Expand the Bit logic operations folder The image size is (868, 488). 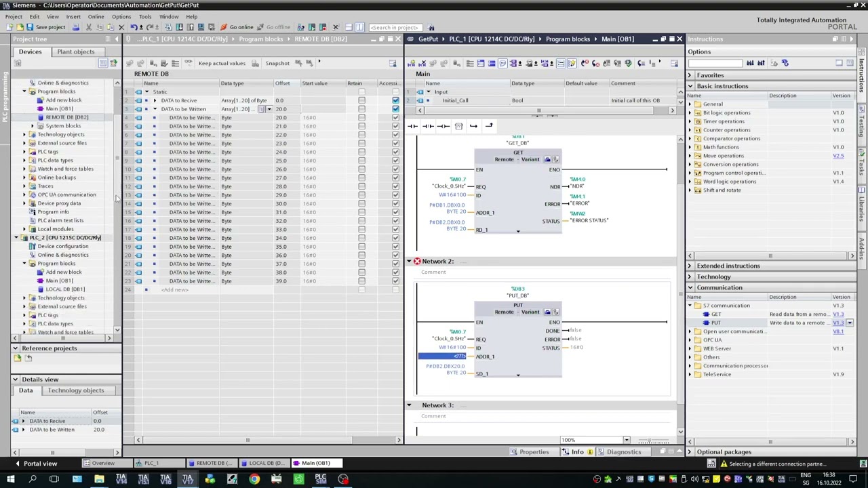(690, 113)
